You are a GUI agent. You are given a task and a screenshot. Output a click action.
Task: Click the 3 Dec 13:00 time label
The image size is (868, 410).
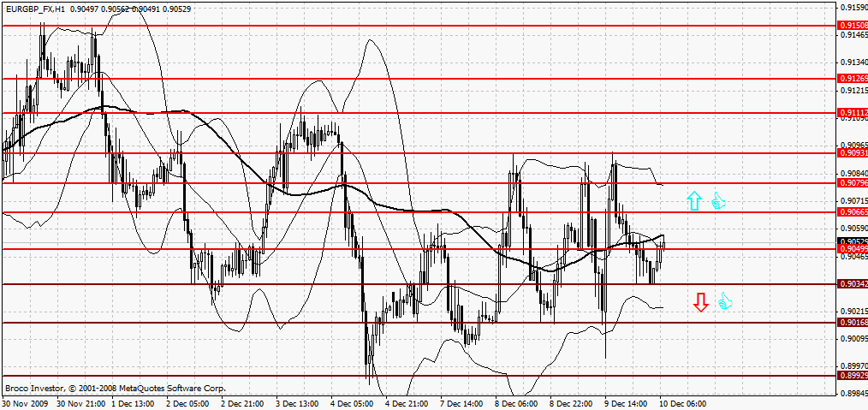(298, 404)
